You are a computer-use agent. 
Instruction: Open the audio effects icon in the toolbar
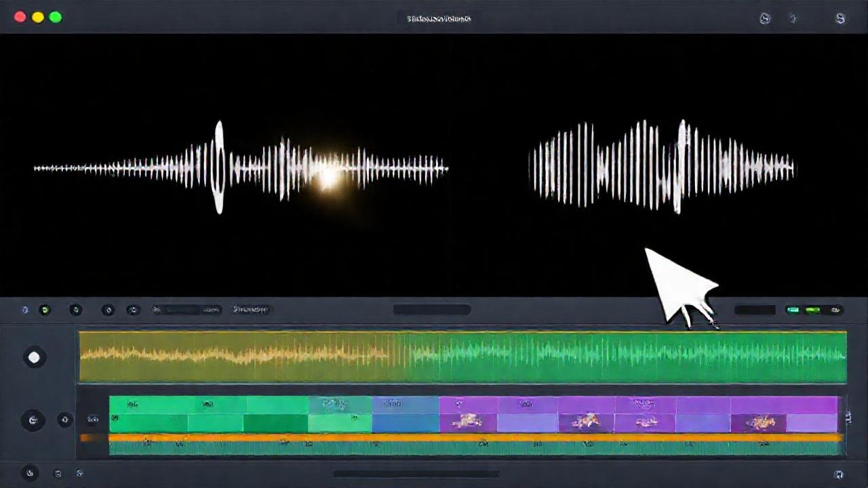[76, 310]
